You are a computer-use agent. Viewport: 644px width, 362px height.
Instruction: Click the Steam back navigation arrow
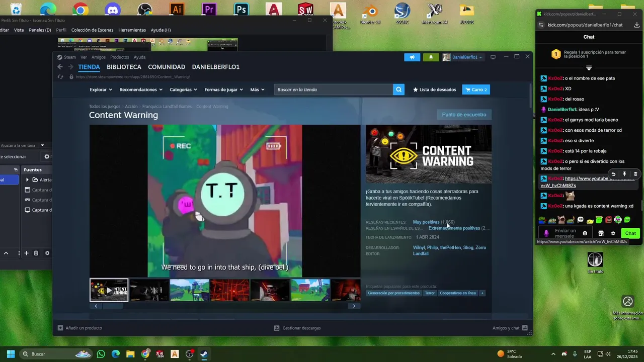coord(60,67)
